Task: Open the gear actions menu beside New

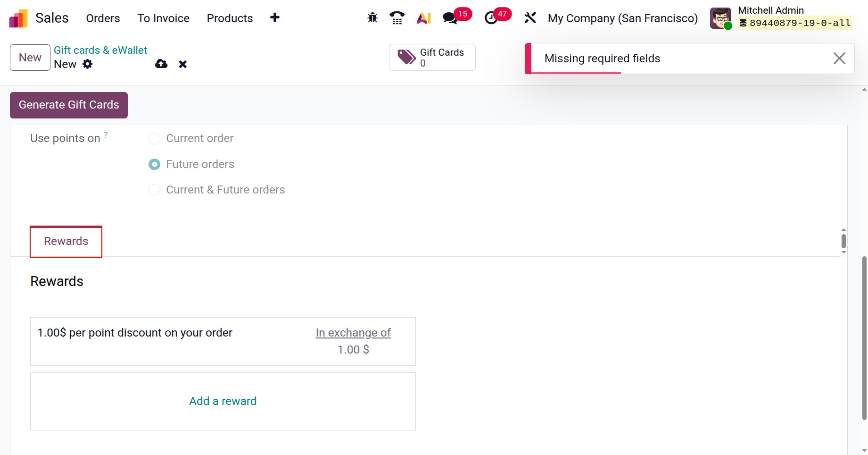Action: (88, 64)
